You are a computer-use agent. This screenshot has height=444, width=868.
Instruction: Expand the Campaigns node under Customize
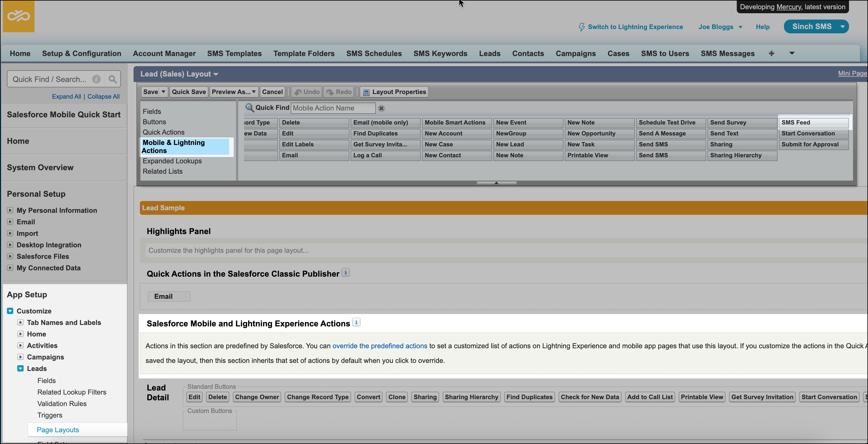click(x=20, y=357)
